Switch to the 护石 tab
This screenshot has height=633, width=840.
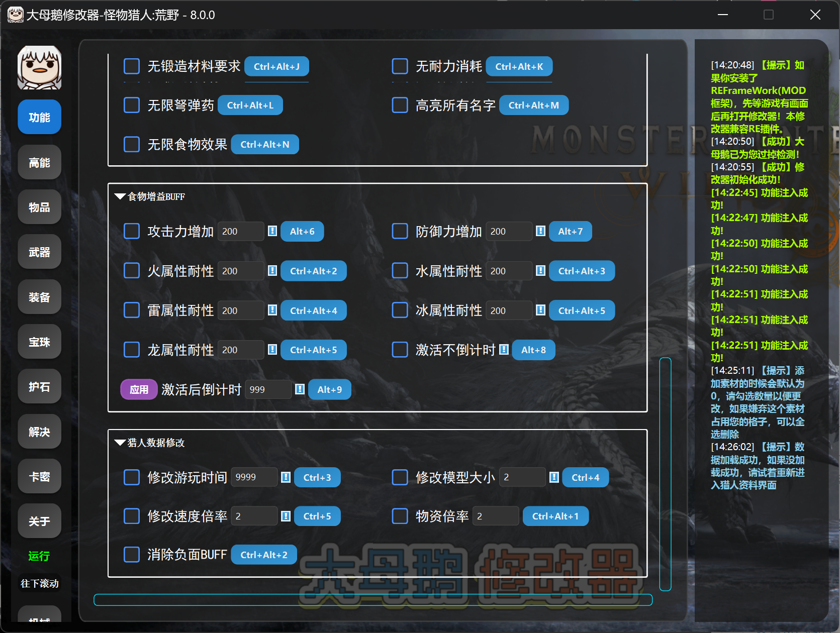(39, 386)
